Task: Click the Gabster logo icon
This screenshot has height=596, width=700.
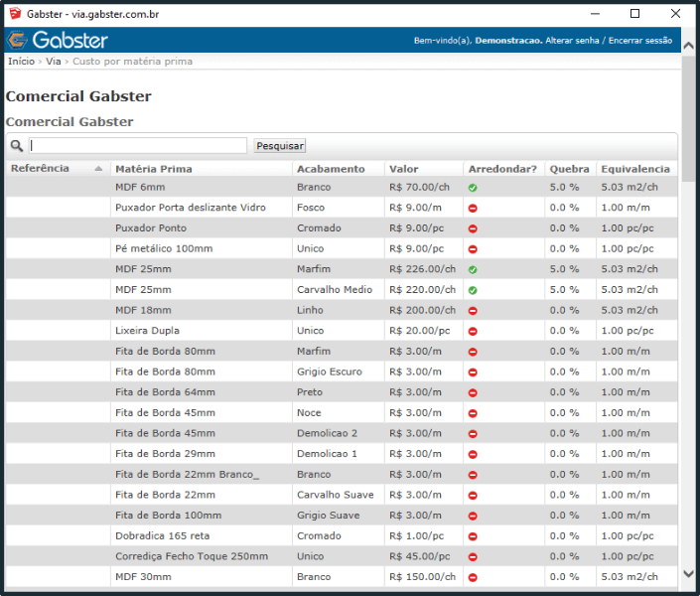Action: (17, 40)
